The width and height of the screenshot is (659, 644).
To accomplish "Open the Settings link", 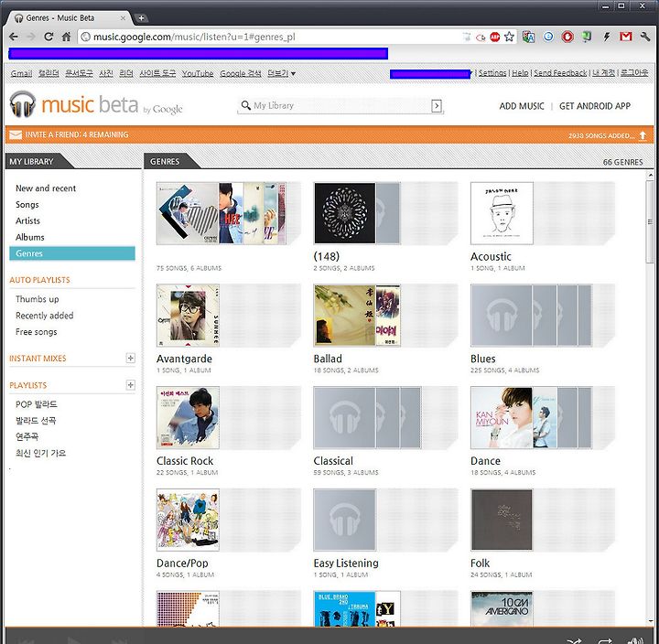I will click(492, 72).
